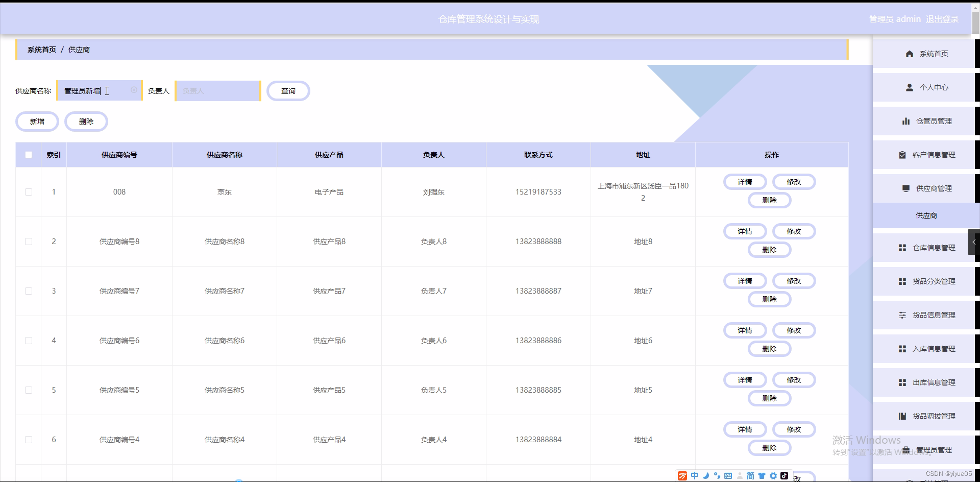The width and height of the screenshot is (980, 482).
Task: Click 详情 on the 京东 row
Action: [745, 182]
